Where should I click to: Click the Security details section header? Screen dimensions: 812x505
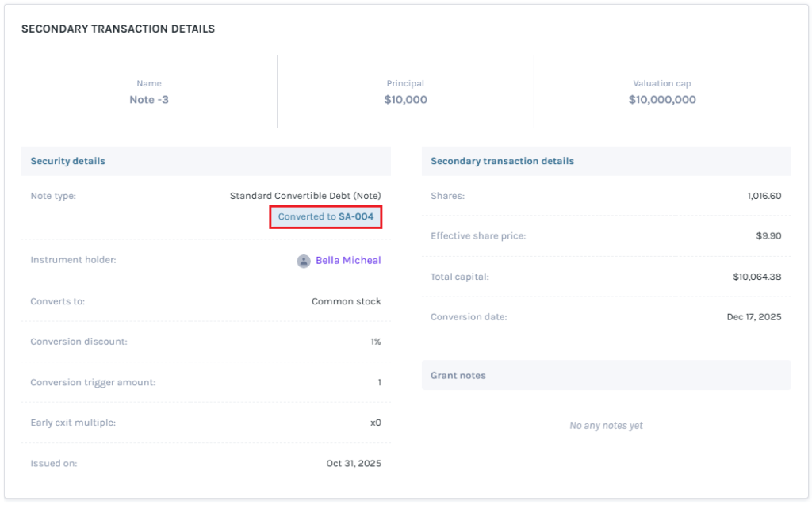pos(67,160)
